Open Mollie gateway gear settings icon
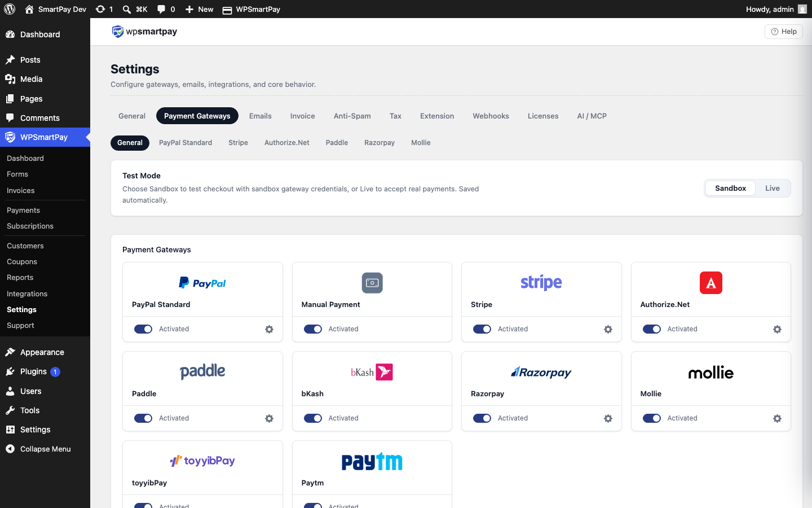This screenshot has height=508, width=812. [777, 418]
